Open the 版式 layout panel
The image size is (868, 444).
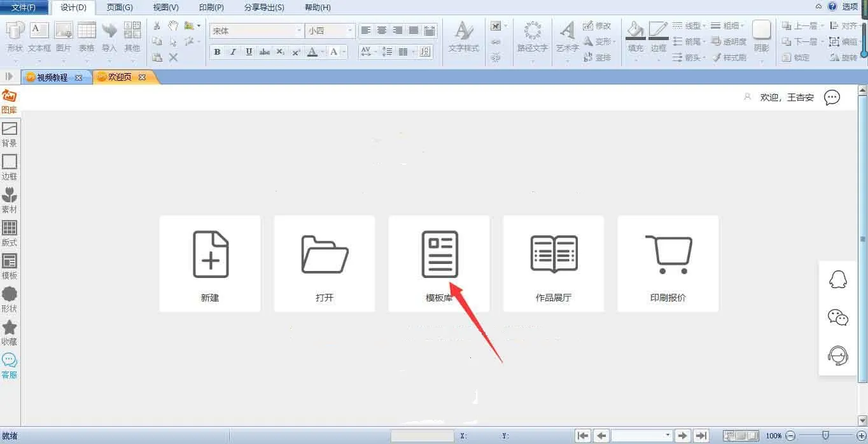pyautogui.click(x=10, y=234)
